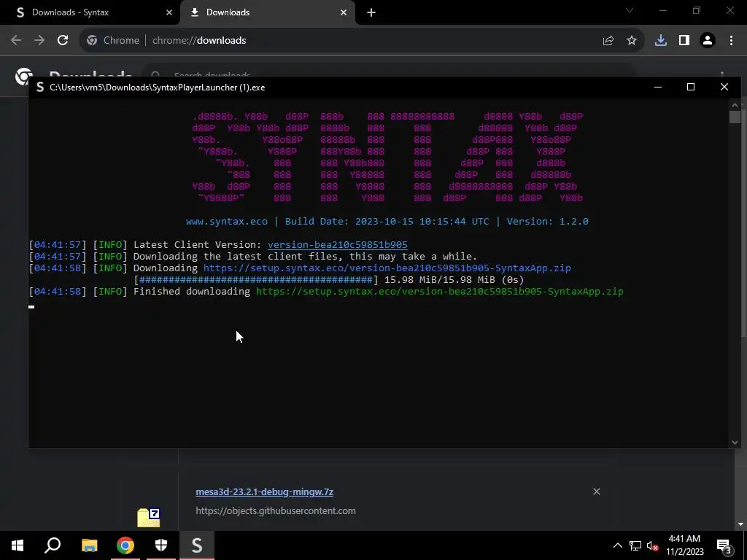Click console scrollbar up arrow
Image resolution: width=747 pixels, height=560 pixels.
(x=735, y=105)
